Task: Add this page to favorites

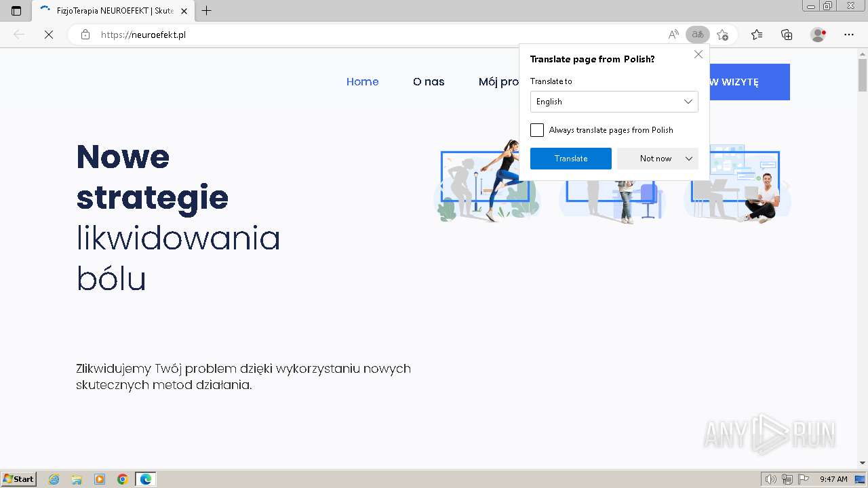Action: point(722,35)
